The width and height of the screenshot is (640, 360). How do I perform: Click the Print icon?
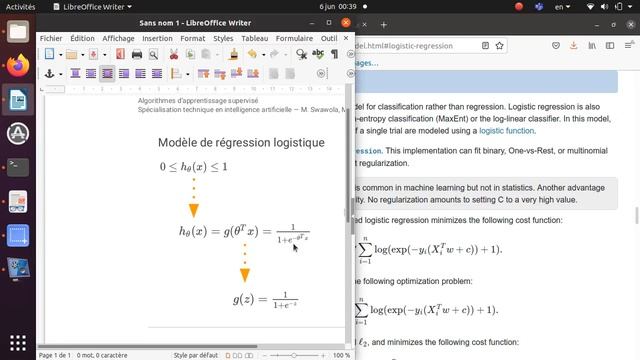(137, 54)
